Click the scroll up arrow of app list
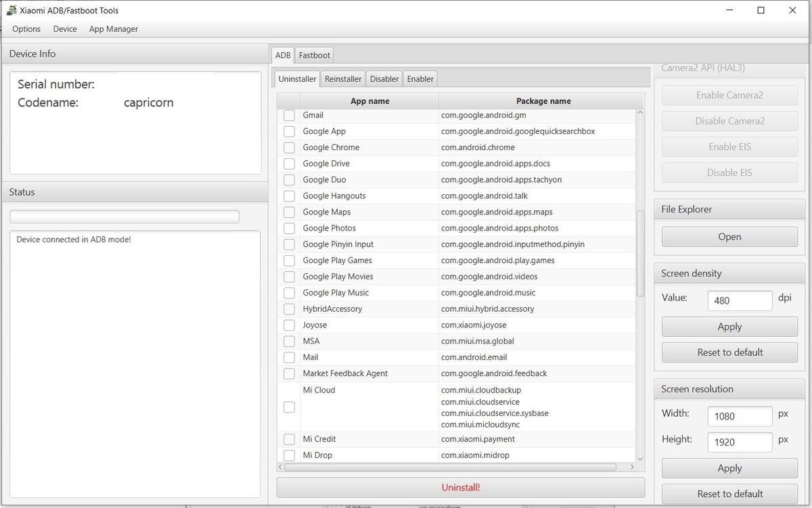Screen dimensions: 812x508 coord(641,114)
